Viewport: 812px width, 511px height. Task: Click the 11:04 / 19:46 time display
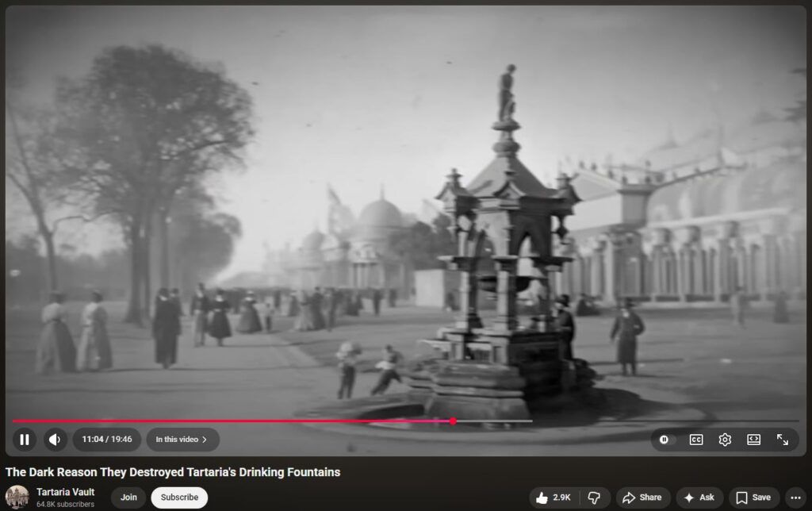[x=107, y=440]
